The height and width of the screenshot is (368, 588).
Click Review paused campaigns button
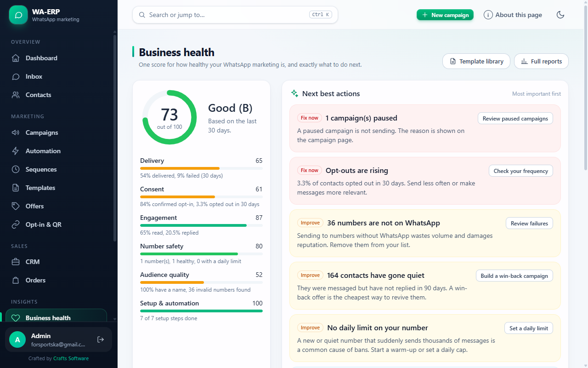coord(515,118)
